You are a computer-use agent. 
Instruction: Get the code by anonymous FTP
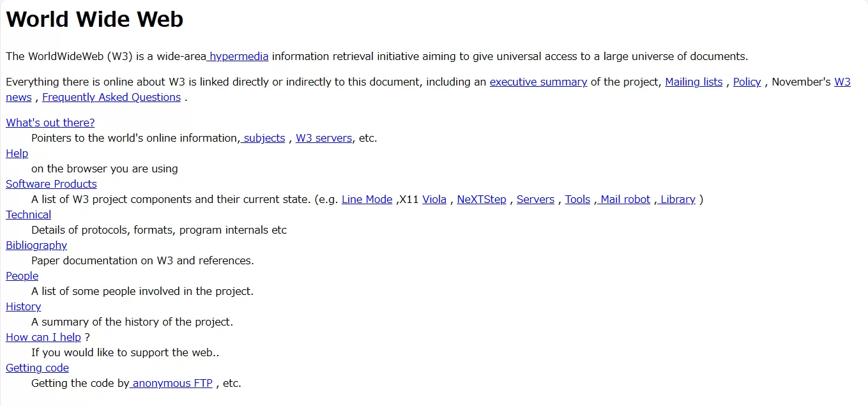pos(171,383)
